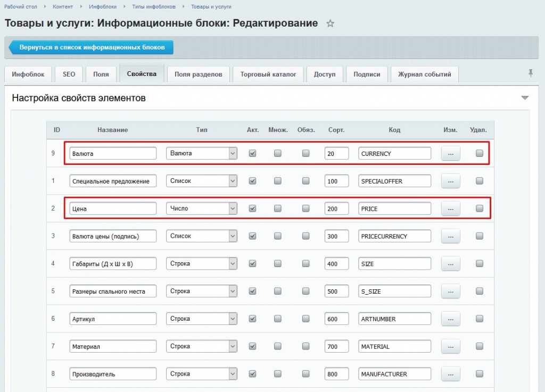Switch to the Торговый каталог tab
The width and height of the screenshot is (545, 392).
268,74
